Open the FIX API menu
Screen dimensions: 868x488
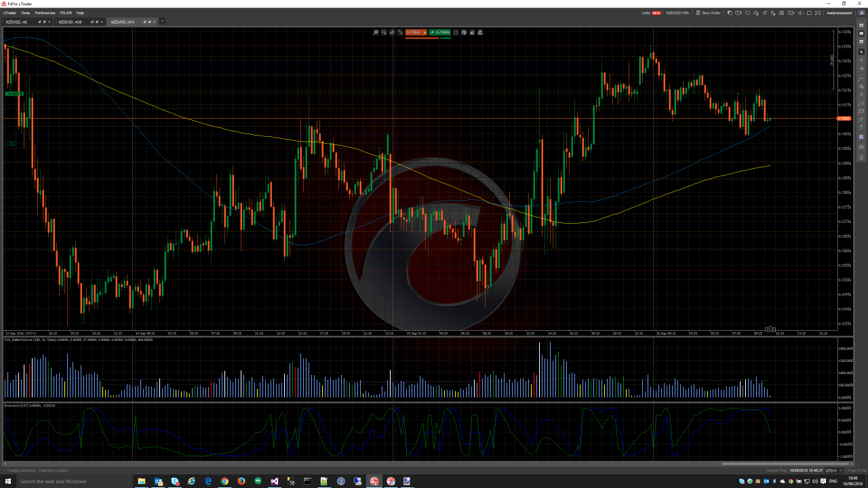pyautogui.click(x=66, y=13)
